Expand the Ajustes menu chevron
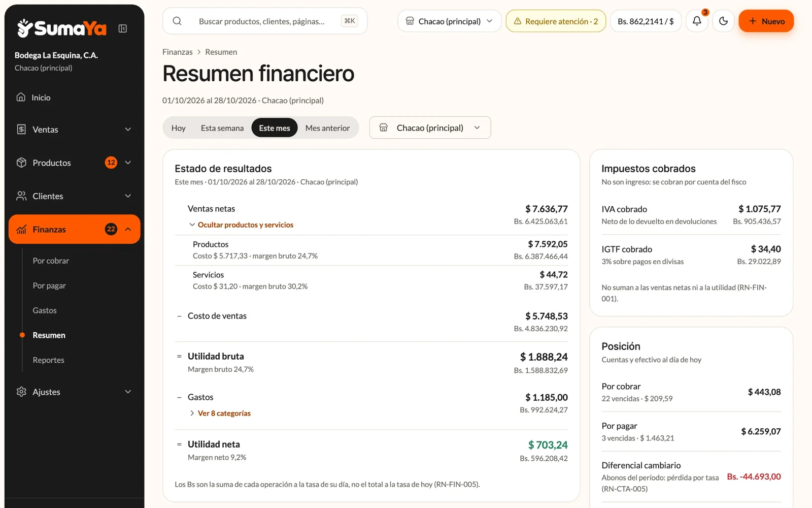Image resolution: width=812 pixels, height=508 pixels. (x=128, y=392)
